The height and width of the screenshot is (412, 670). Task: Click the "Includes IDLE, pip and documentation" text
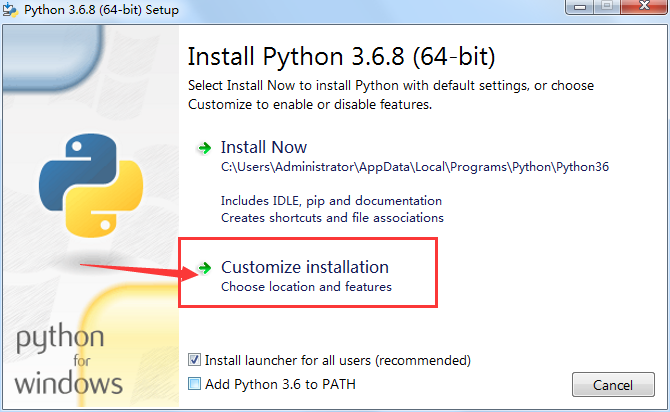tap(331, 200)
